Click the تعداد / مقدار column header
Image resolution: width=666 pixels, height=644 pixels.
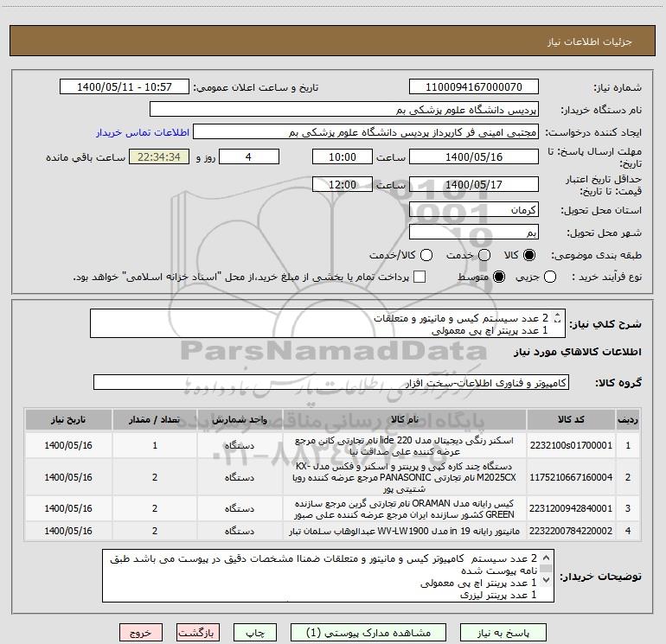[155, 420]
